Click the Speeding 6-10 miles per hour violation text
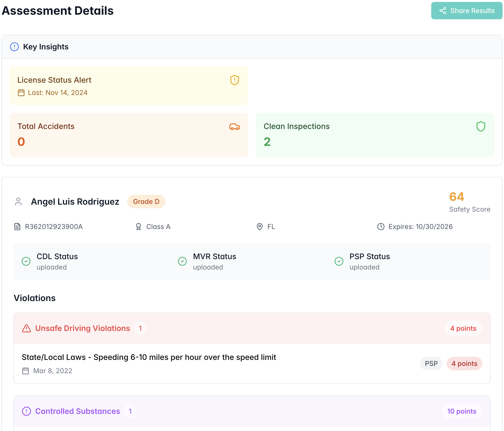The width and height of the screenshot is (504, 431). [149, 357]
